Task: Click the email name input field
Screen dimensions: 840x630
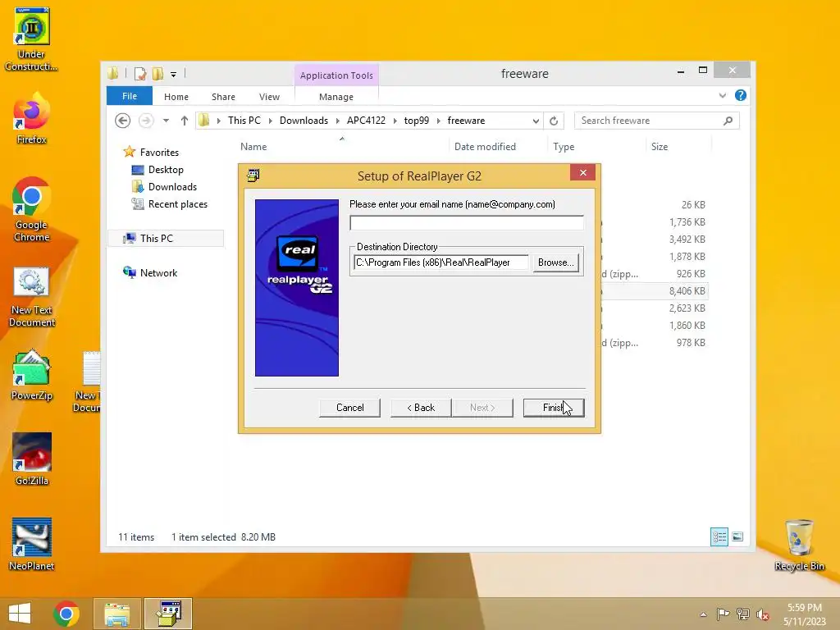Action: coord(467,222)
